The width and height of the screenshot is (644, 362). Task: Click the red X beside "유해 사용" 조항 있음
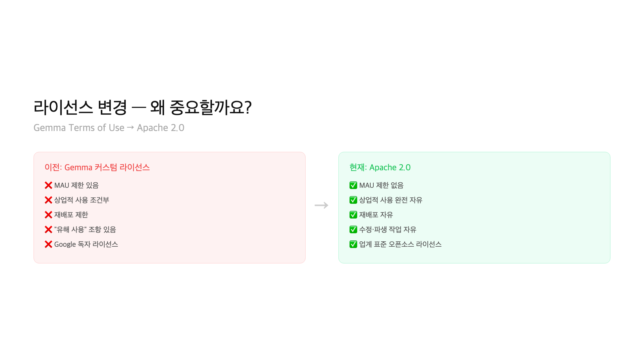[48, 230]
